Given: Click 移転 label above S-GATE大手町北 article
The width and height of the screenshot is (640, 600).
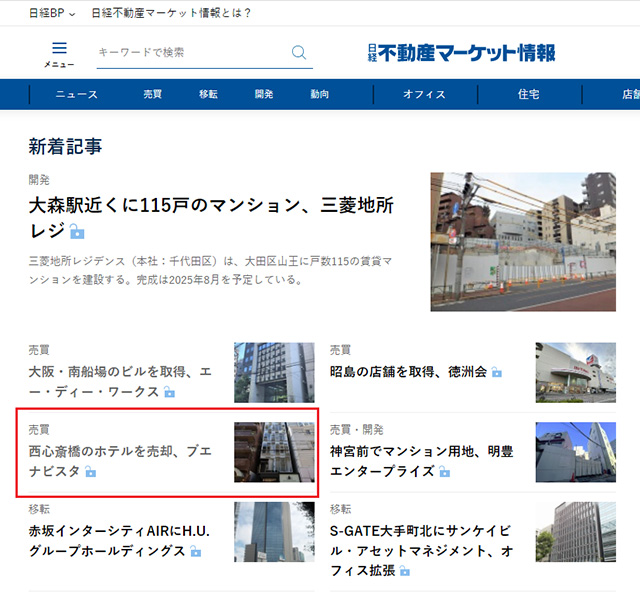Looking at the screenshot, I should (x=340, y=509).
